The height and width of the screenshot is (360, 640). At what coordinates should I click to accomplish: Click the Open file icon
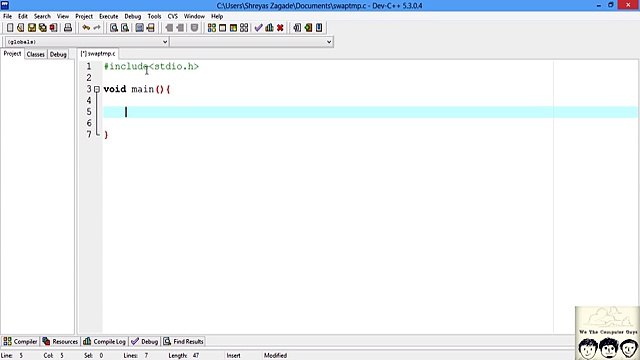[x=20, y=28]
